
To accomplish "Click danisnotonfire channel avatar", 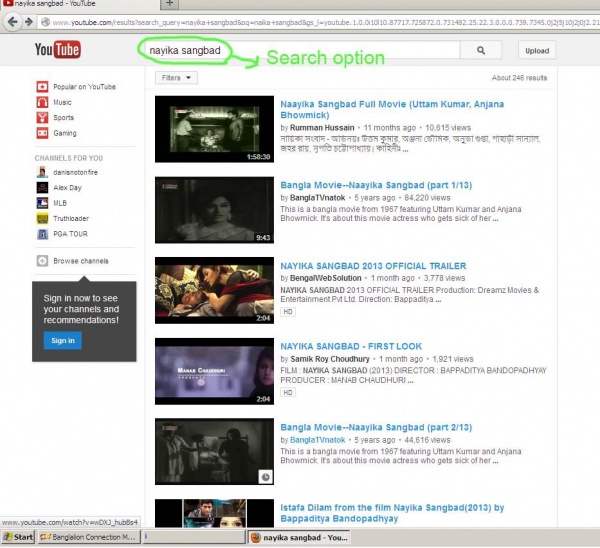I will pos(42,172).
